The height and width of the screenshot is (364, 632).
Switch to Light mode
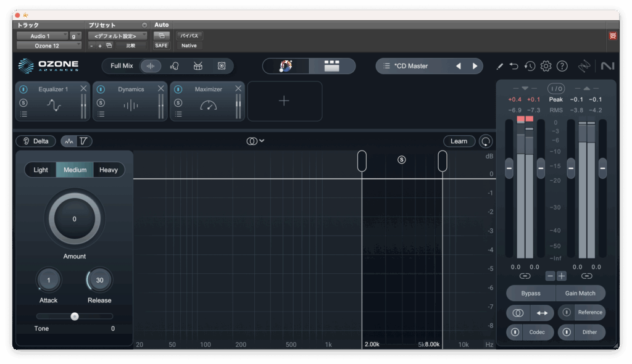pos(41,170)
